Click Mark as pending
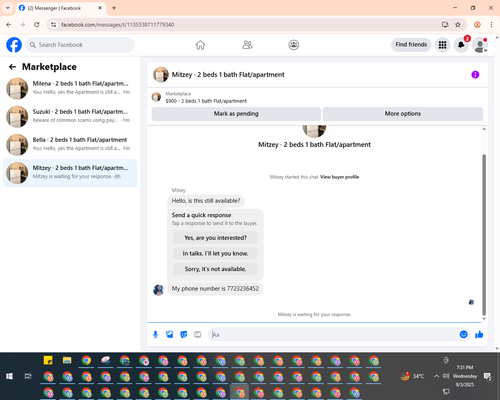 [236, 114]
